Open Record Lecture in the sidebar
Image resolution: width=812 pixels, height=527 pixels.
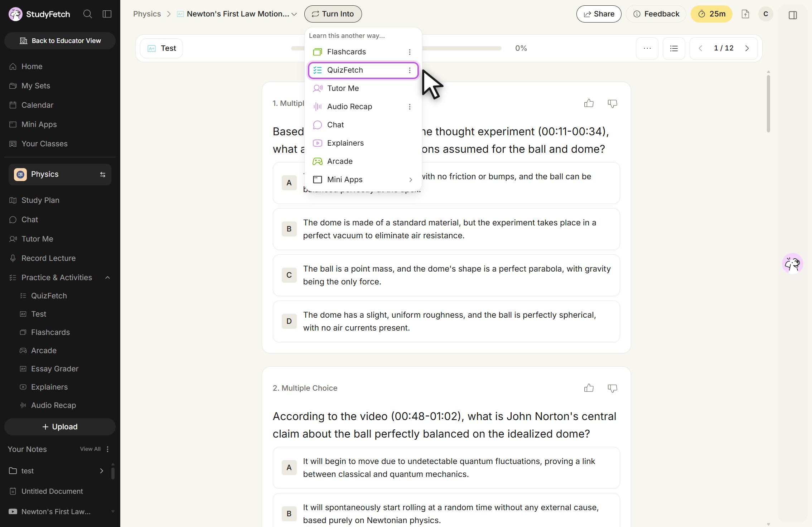pyautogui.click(x=60, y=258)
